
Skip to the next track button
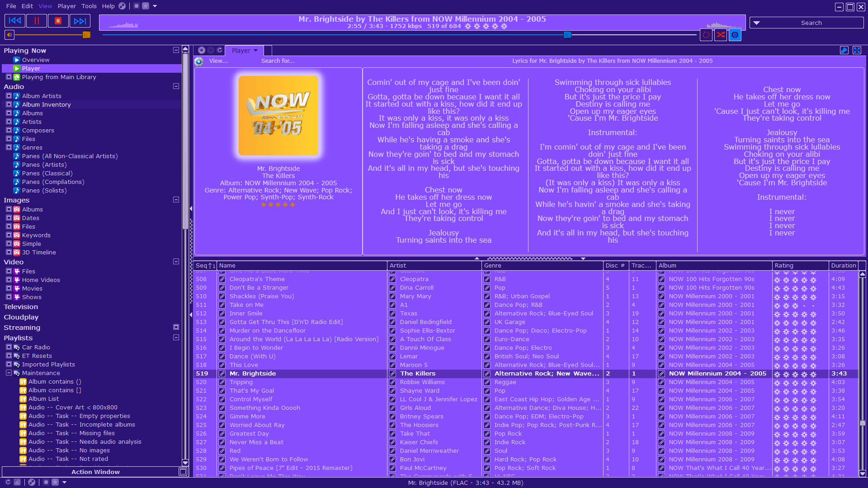(x=80, y=21)
